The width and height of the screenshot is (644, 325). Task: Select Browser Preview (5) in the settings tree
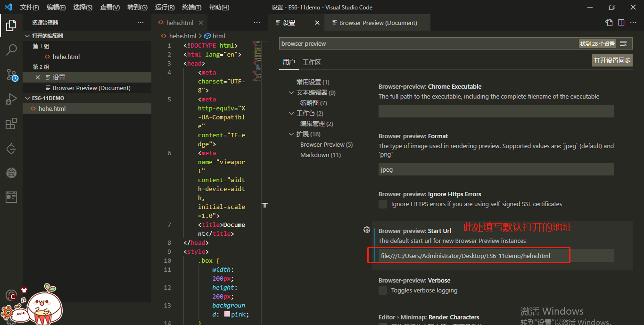(x=327, y=144)
